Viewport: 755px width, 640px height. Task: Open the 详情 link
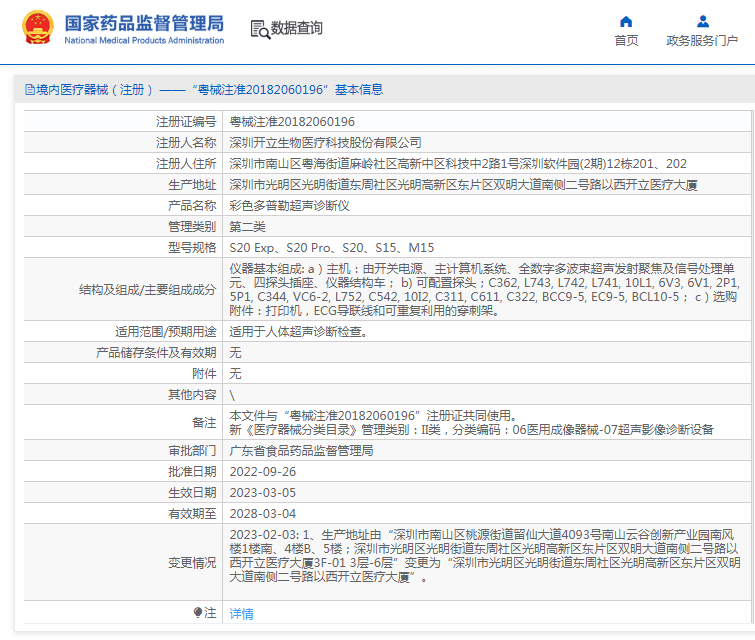point(241,614)
